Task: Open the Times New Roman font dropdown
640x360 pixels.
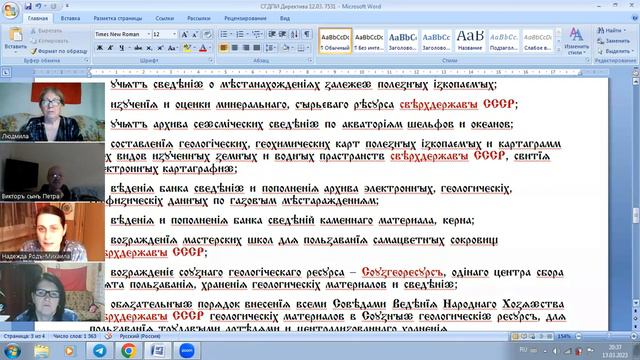Action: [149, 34]
